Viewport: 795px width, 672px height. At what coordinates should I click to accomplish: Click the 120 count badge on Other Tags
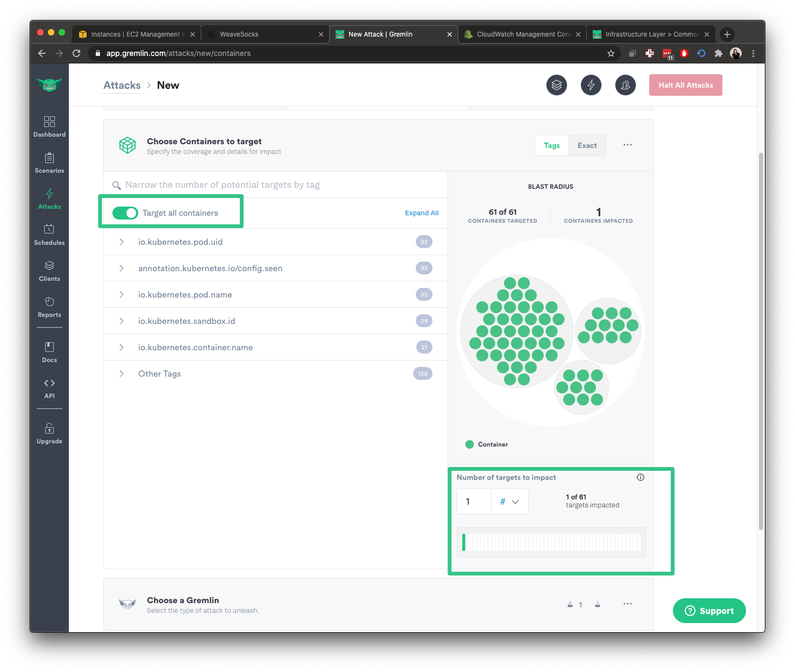click(x=423, y=374)
